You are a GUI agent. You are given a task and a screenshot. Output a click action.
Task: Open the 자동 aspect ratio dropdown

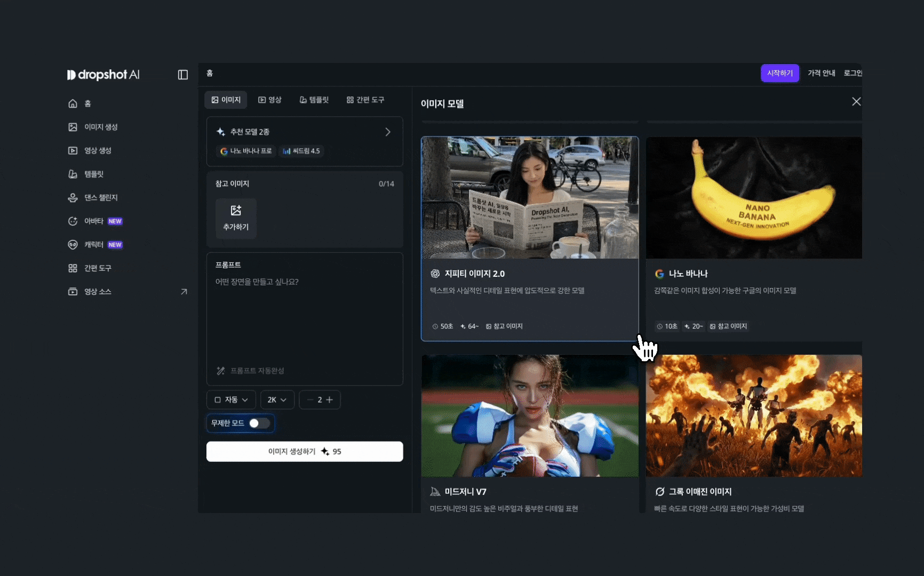click(231, 399)
